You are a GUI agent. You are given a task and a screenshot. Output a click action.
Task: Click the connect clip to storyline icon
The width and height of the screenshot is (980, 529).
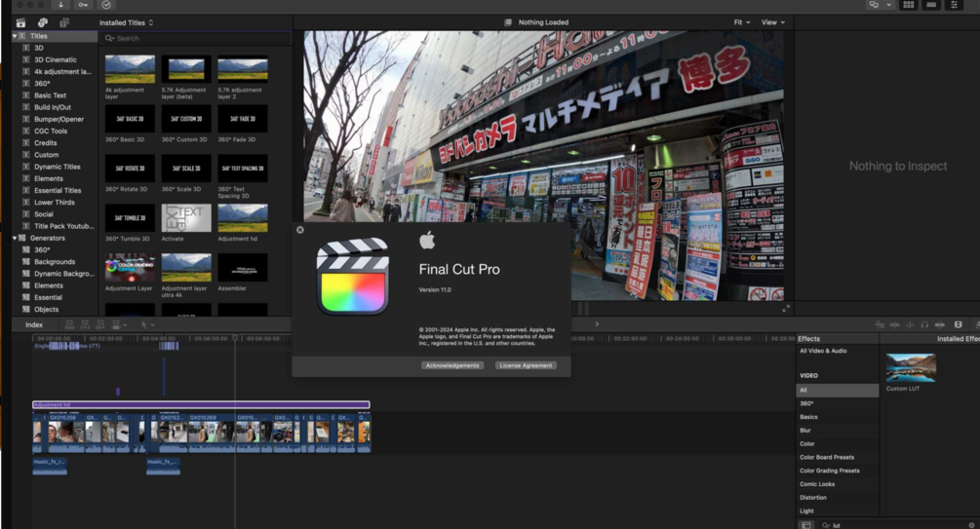click(x=69, y=324)
